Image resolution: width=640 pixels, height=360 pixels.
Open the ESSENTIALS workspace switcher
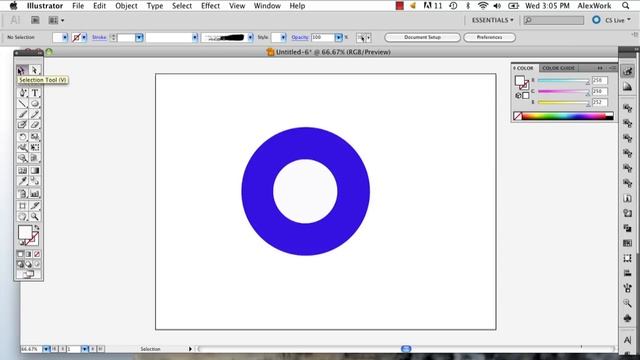pos(492,20)
